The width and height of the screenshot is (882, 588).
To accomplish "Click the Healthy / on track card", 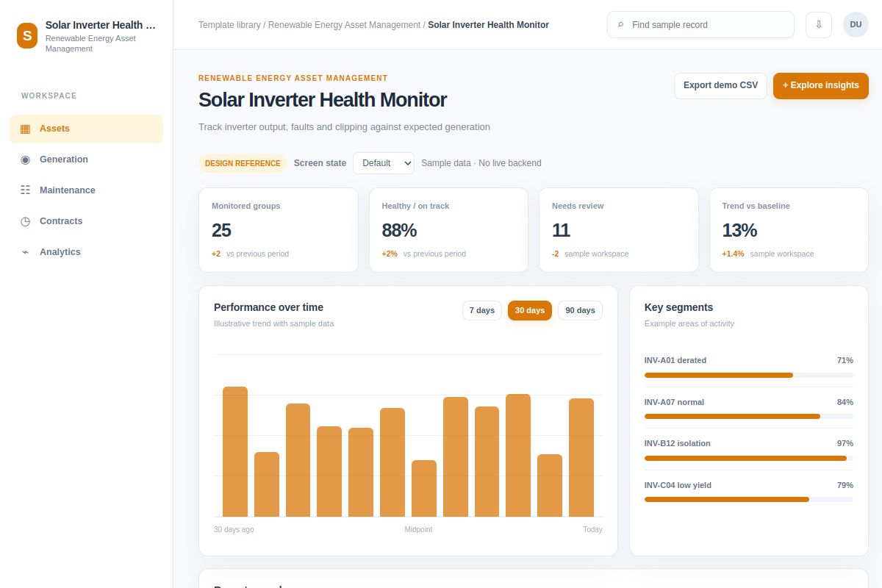I will coord(448,230).
